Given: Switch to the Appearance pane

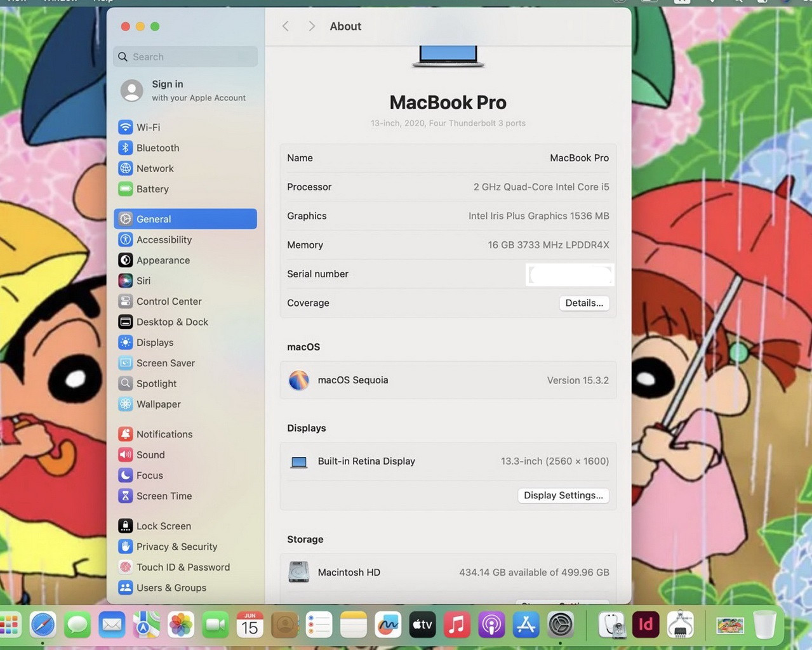Looking at the screenshot, I should coord(185,260).
